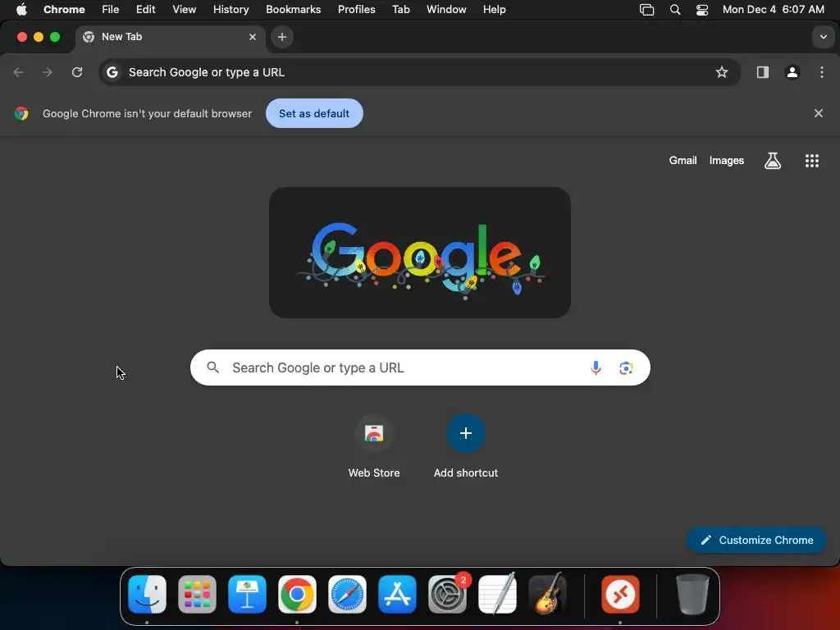Open the Edit menu

pos(146,10)
